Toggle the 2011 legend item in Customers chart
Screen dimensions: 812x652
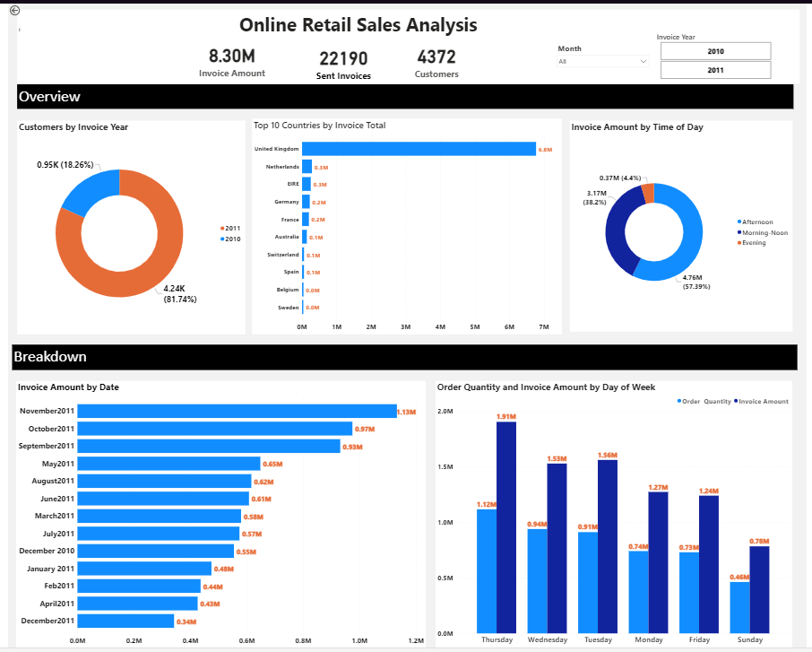point(230,227)
